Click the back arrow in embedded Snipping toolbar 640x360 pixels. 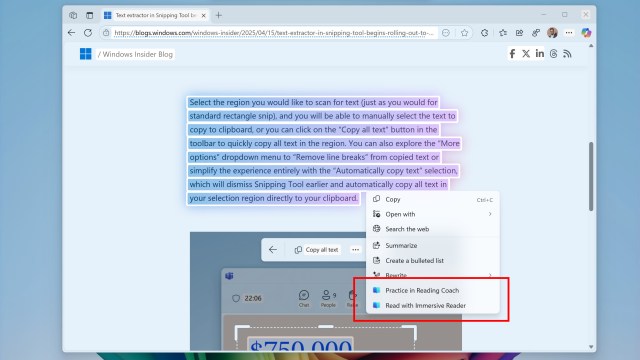point(273,249)
